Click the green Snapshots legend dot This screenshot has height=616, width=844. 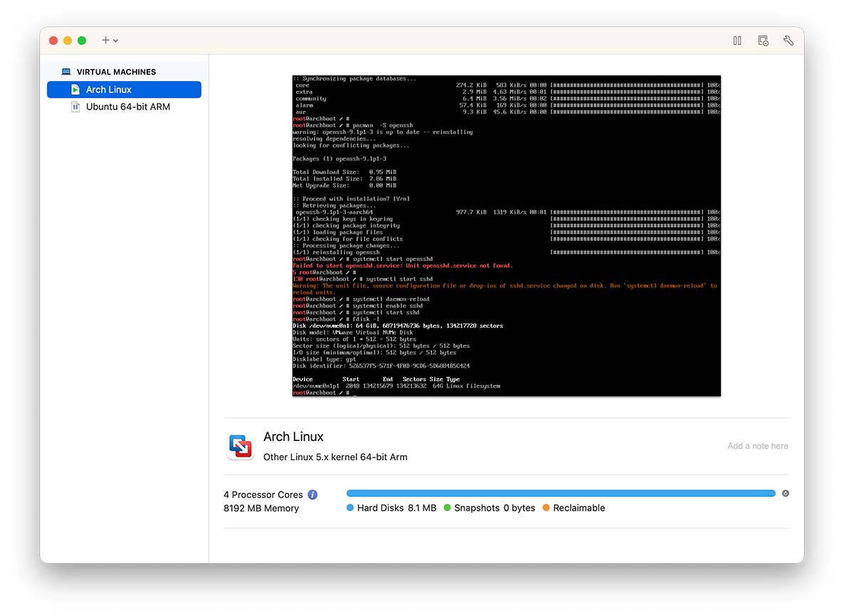(447, 508)
